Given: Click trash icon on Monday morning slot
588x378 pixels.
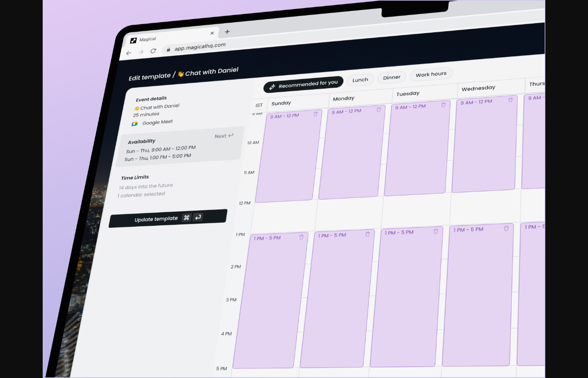Looking at the screenshot, I should pyautogui.click(x=379, y=109).
